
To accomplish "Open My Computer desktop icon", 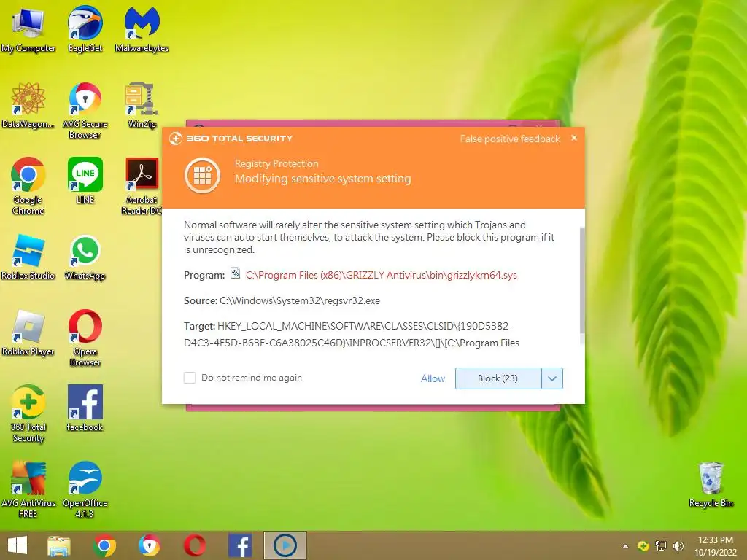I will pos(28,29).
